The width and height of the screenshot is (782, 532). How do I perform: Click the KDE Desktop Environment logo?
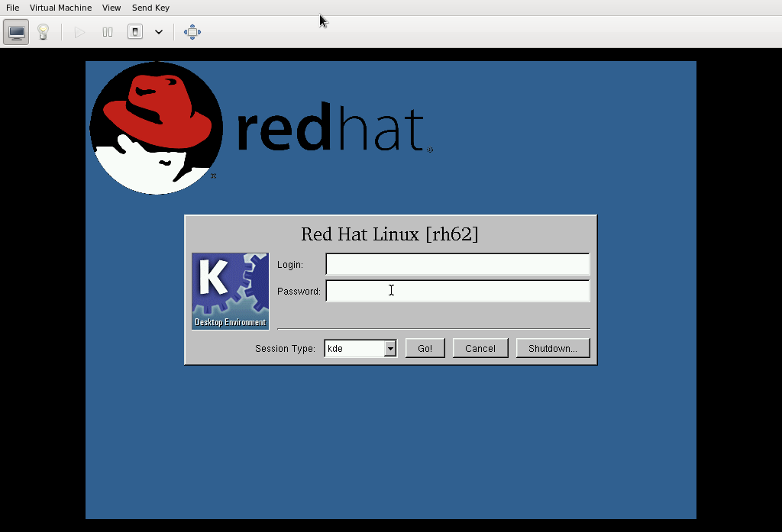(230, 291)
